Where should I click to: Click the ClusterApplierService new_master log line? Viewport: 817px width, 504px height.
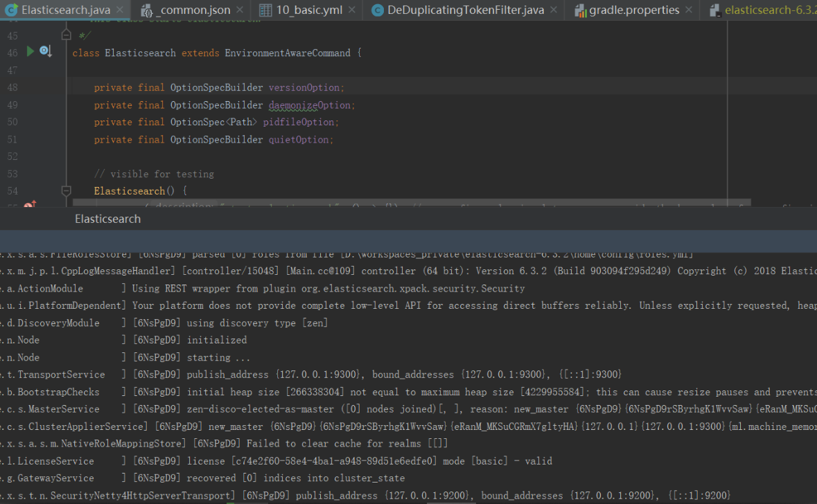click(x=409, y=426)
